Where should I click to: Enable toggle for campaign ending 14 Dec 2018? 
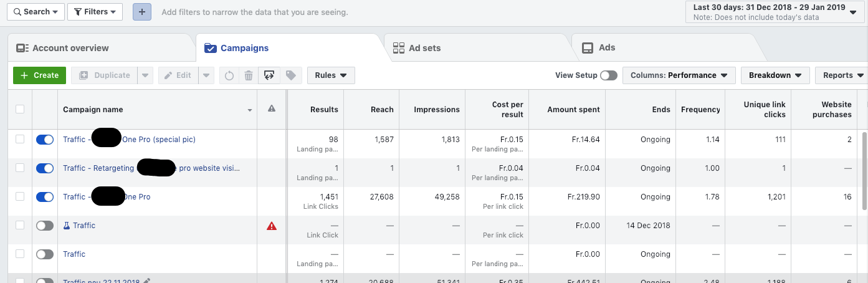click(x=45, y=226)
